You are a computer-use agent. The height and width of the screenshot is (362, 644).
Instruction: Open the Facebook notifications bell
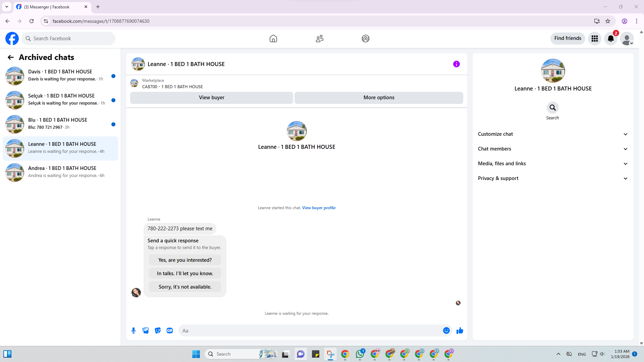tap(610, 39)
